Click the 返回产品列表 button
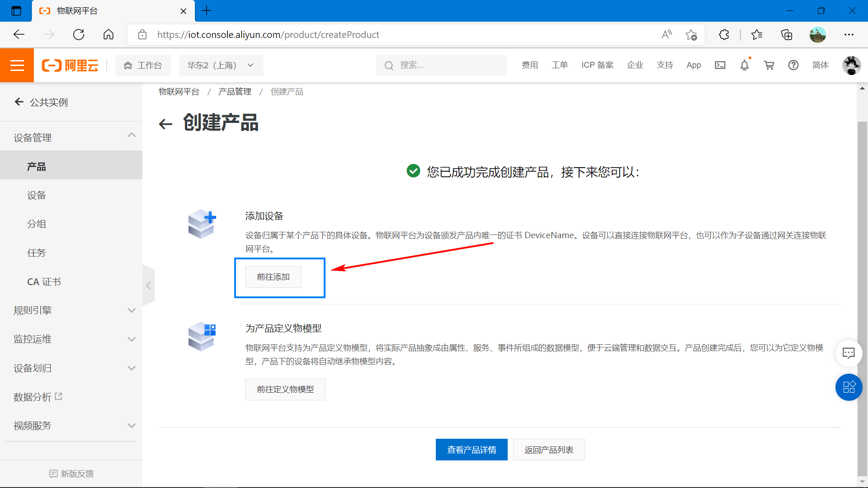The width and height of the screenshot is (868, 488). click(549, 450)
